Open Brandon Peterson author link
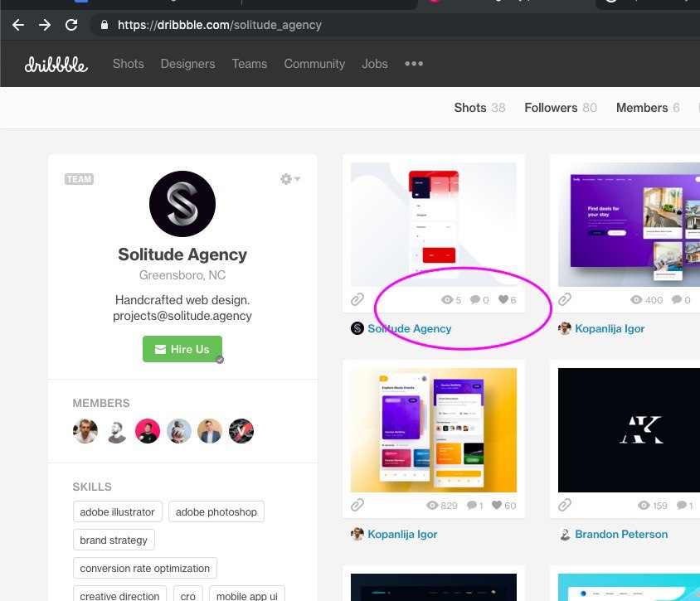This screenshot has height=601, width=700. click(621, 534)
